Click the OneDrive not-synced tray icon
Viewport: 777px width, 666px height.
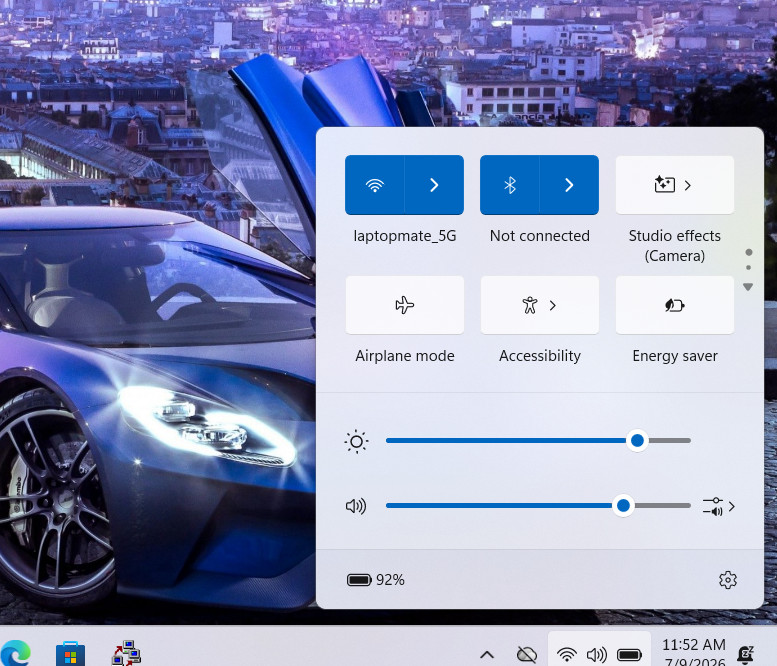[x=526, y=655]
